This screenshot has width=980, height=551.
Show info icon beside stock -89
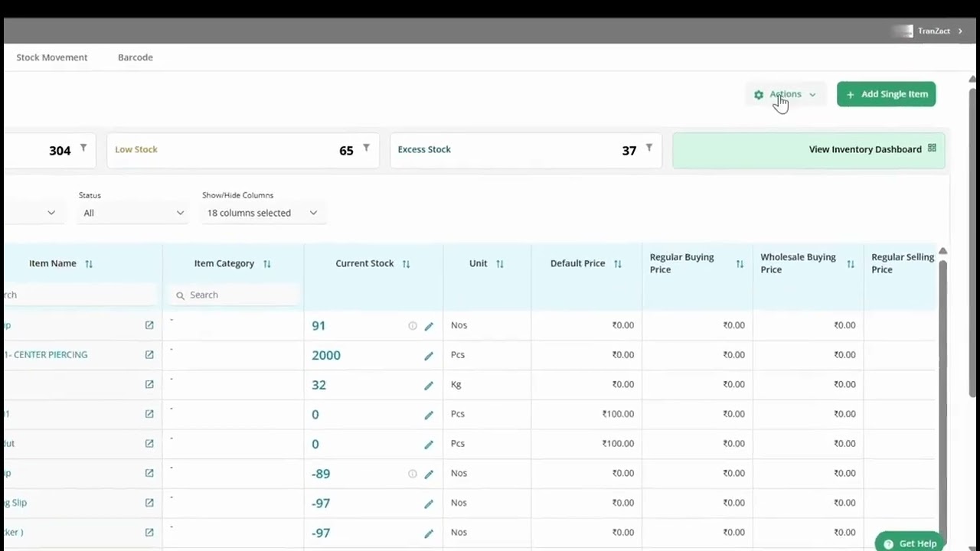tap(413, 474)
